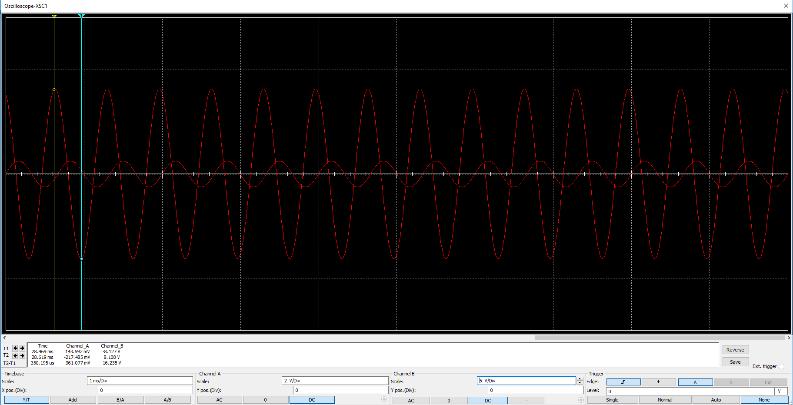793x405 pixels.
Task: Click the Timebase scale field
Action: [x=140, y=381]
